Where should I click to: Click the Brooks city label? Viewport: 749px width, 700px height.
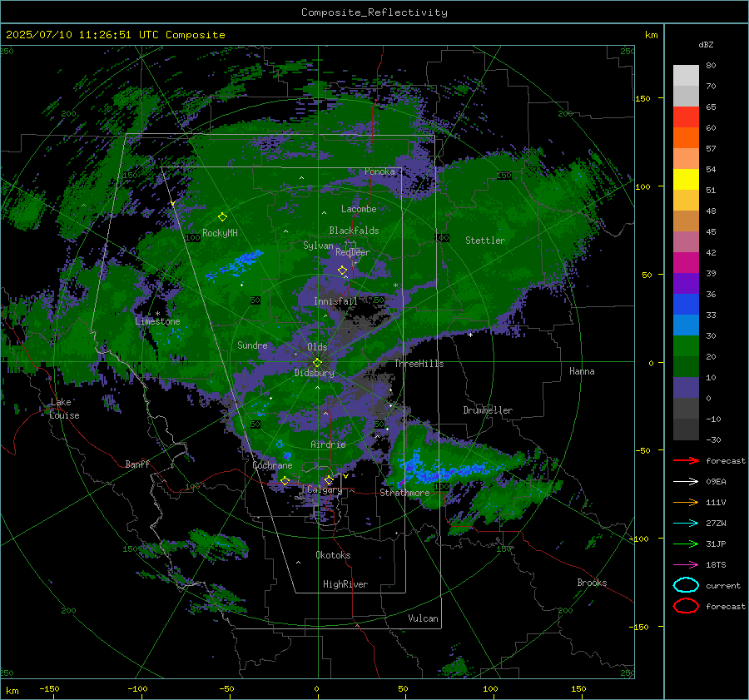point(592,583)
